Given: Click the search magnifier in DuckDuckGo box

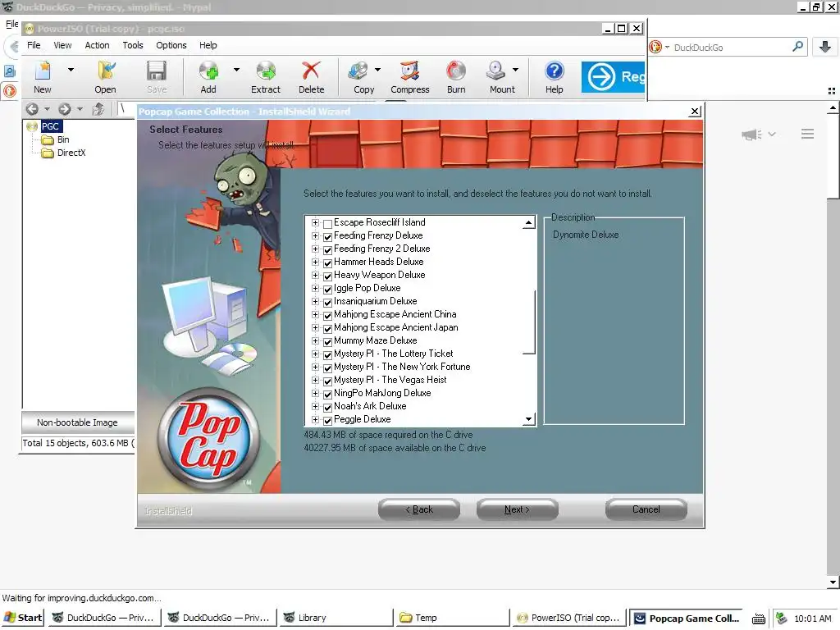Looking at the screenshot, I should 797,47.
